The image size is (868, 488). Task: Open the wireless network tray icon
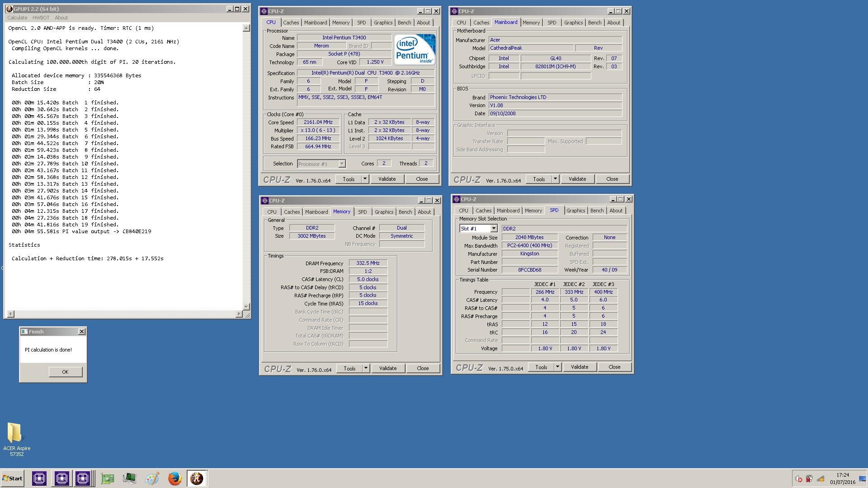(820, 479)
